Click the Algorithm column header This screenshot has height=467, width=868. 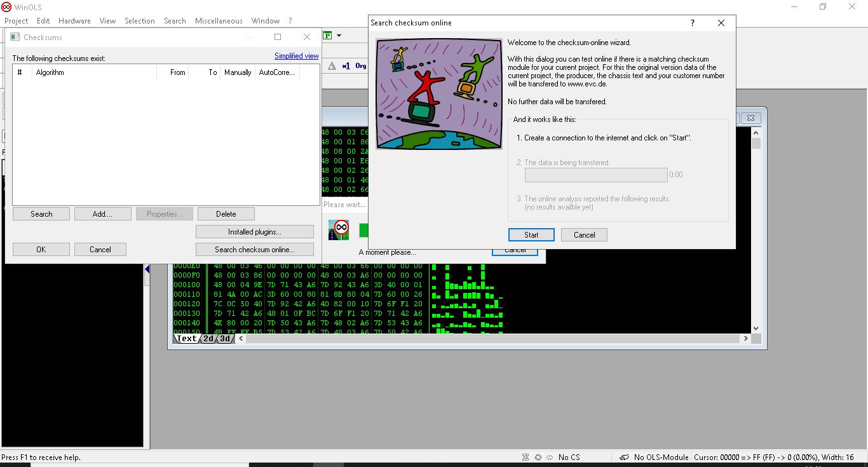click(x=94, y=72)
